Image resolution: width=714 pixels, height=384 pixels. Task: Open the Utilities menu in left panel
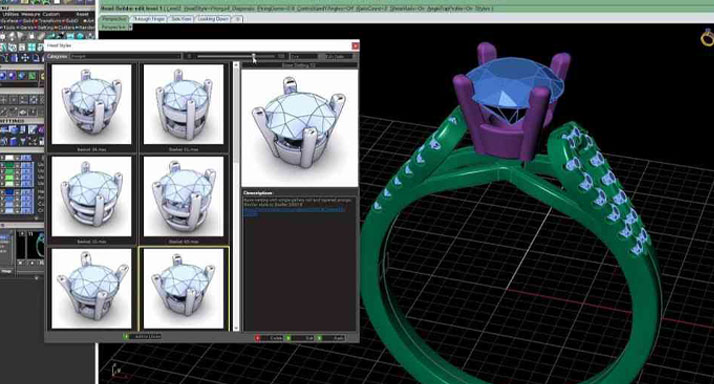click(x=11, y=14)
